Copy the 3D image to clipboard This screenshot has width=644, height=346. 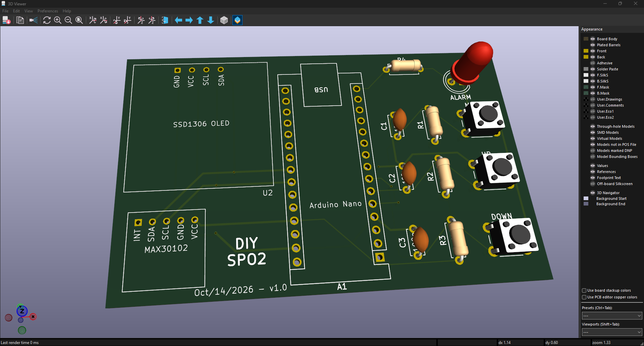(x=20, y=20)
